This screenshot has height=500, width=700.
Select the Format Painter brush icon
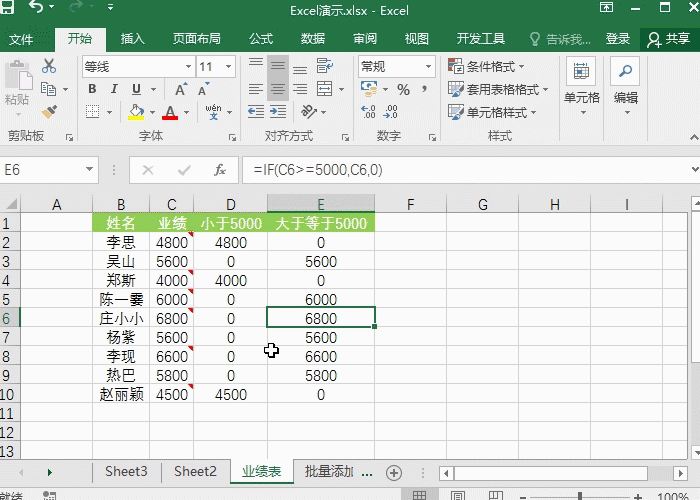pos(49,112)
